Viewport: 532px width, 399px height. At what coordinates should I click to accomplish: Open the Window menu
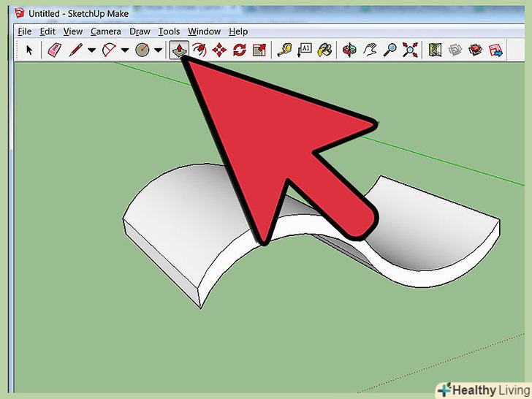[x=204, y=31]
